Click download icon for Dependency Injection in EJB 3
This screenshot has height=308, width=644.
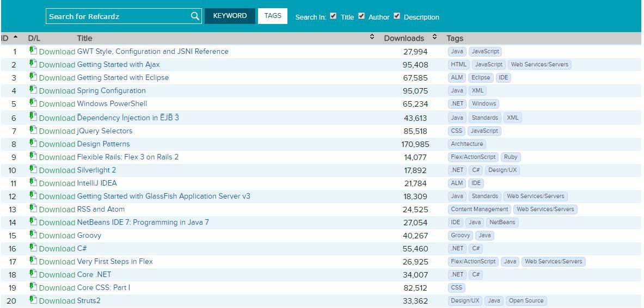point(33,116)
